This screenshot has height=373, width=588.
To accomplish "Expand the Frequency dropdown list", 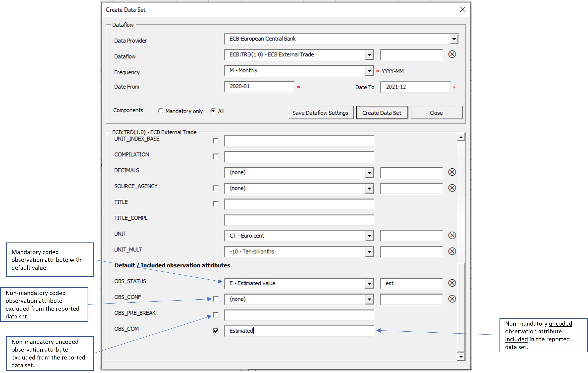I will pyautogui.click(x=369, y=71).
